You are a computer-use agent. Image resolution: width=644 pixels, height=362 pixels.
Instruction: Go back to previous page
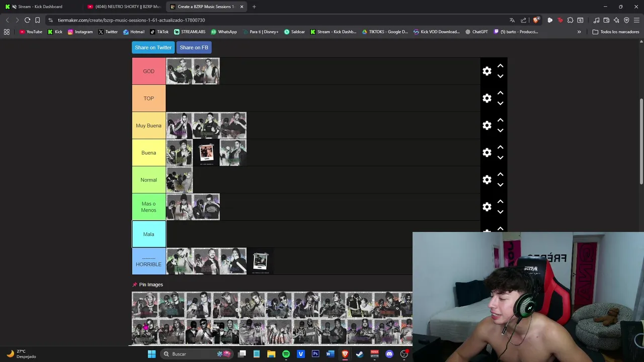(x=7, y=20)
